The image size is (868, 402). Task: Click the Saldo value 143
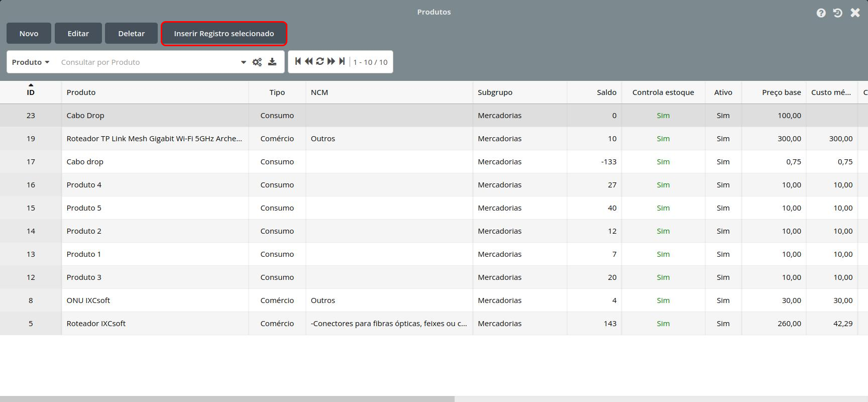tap(610, 324)
